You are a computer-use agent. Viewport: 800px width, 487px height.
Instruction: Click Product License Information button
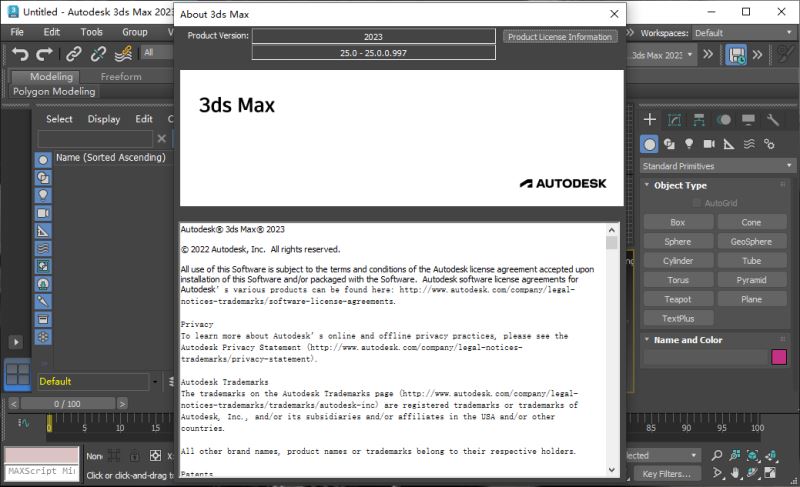pos(560,37)
